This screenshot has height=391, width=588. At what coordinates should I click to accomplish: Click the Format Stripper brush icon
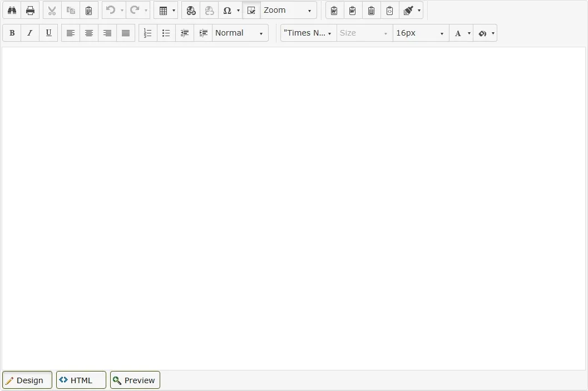(x=408, y=11)
